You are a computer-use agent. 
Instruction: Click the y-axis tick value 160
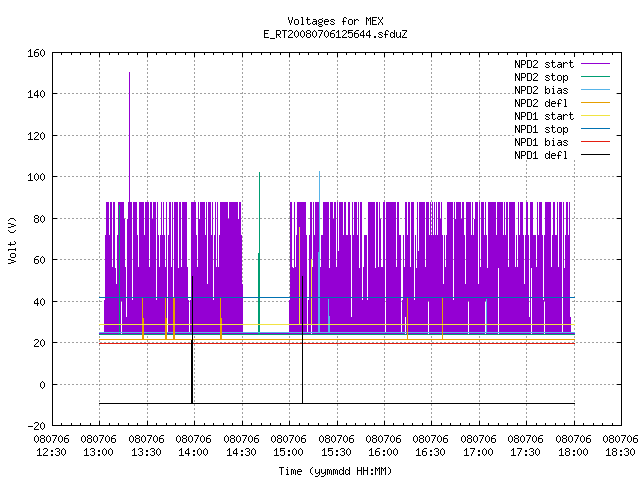(x=36, y=53)
